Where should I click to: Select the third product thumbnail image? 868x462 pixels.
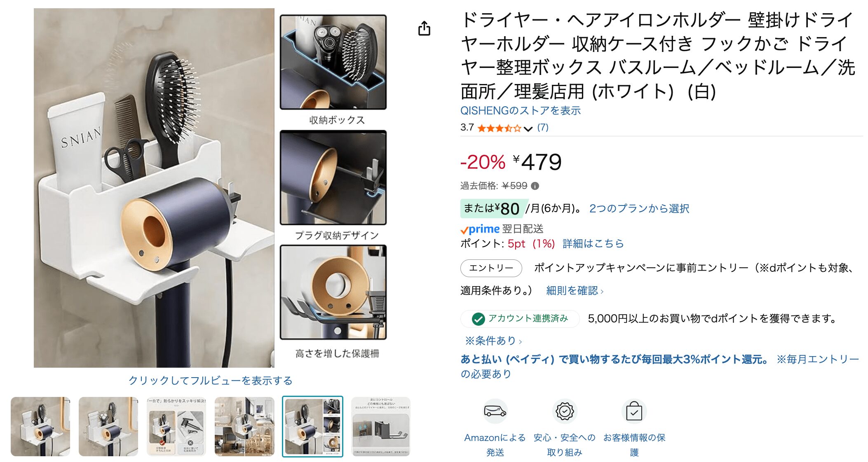pyautogui.click(x=176, y=427)
